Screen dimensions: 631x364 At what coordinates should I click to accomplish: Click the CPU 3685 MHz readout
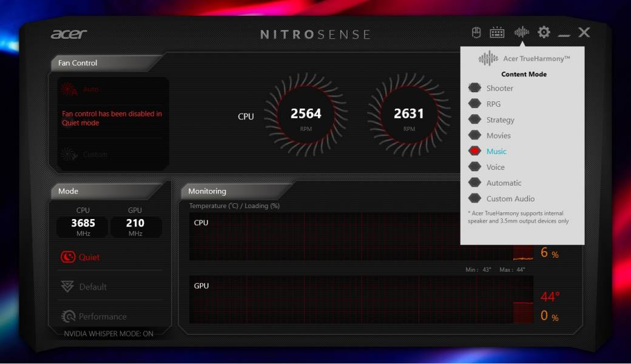(83, 227)
